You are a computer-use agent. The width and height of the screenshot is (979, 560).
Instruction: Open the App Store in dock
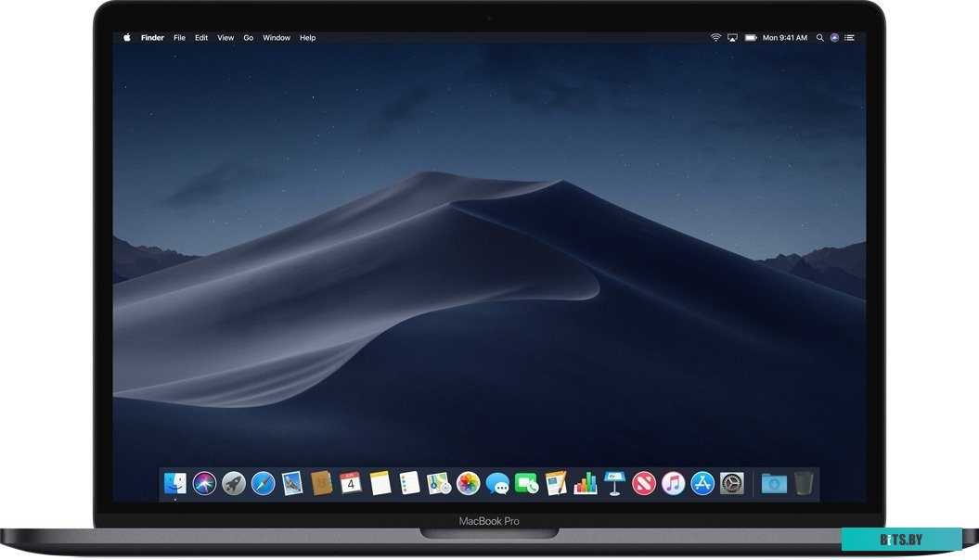tap(702, 483)
